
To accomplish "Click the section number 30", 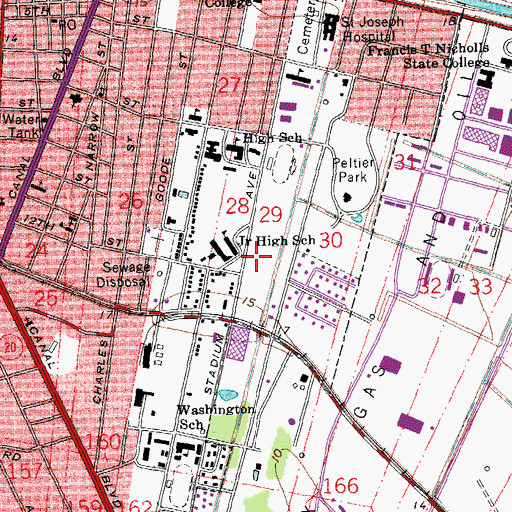I will pyautogui.click(x=331, y=240).
